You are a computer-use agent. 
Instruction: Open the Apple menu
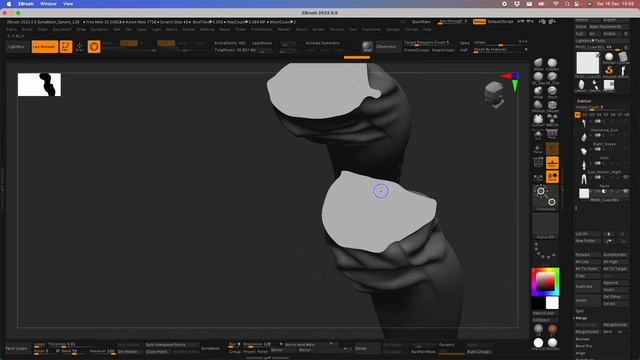(x=9, y=4)
